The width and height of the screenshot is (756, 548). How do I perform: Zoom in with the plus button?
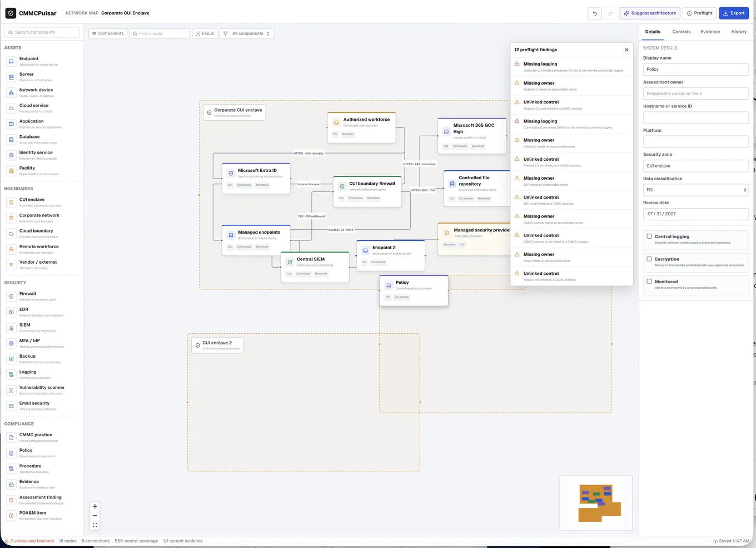(95, 506)
